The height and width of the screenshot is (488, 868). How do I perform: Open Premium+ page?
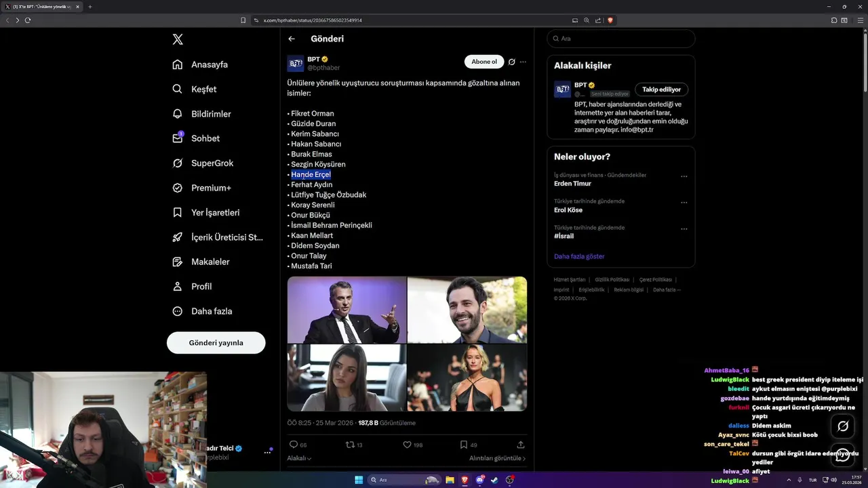tap(201, 188)
